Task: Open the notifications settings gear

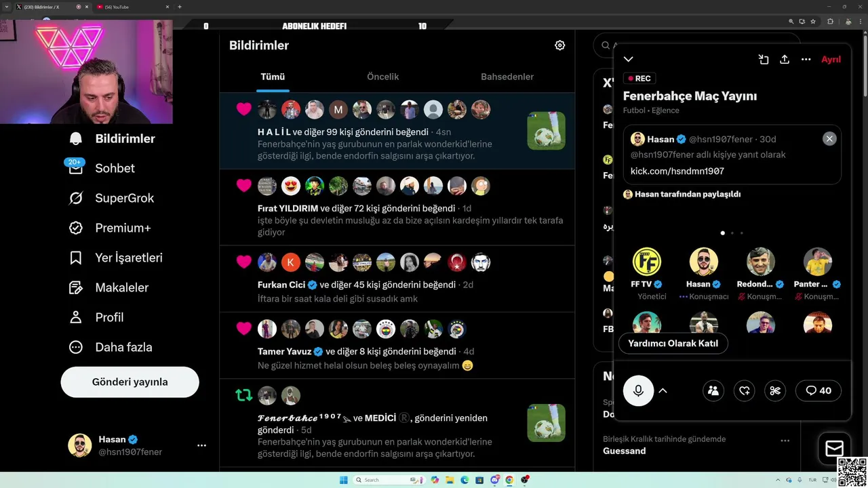Action: (x=559, y=45)
